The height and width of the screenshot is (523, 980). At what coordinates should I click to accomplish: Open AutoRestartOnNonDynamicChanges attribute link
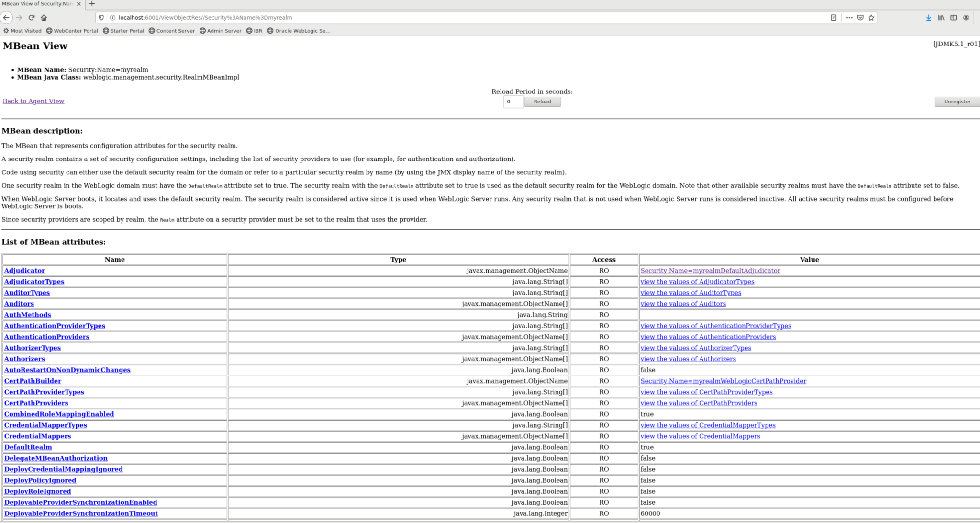[x=67, y=370]
